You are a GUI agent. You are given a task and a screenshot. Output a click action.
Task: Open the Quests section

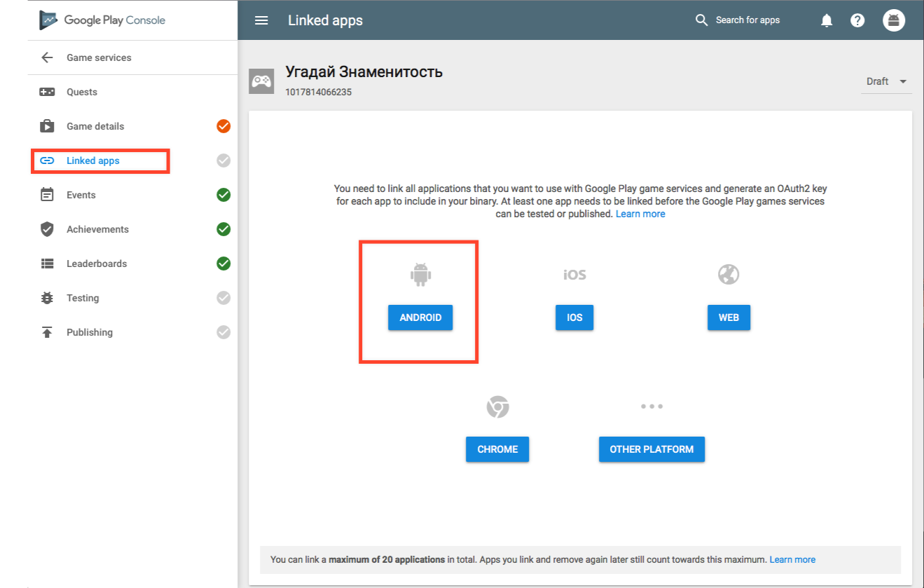point(82,92)
